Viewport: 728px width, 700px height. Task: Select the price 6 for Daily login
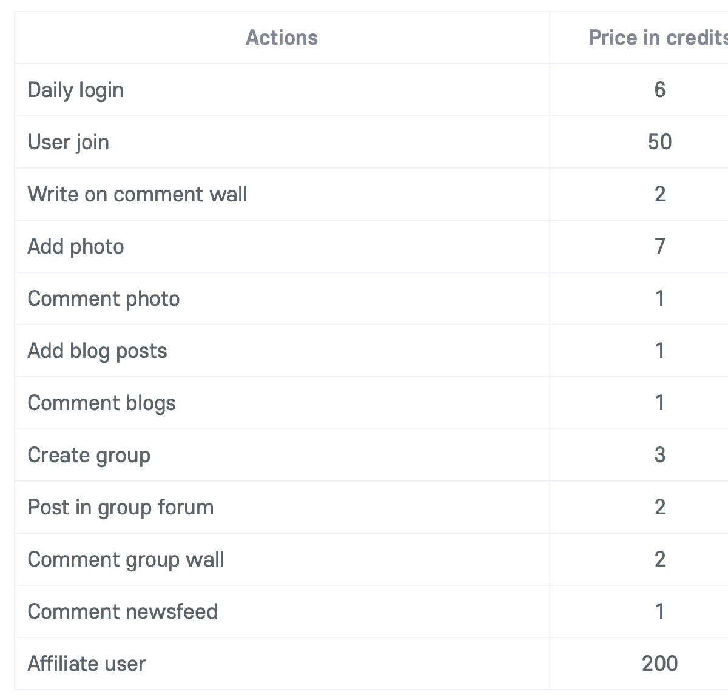pyautogui.click(x=660, y=90)
